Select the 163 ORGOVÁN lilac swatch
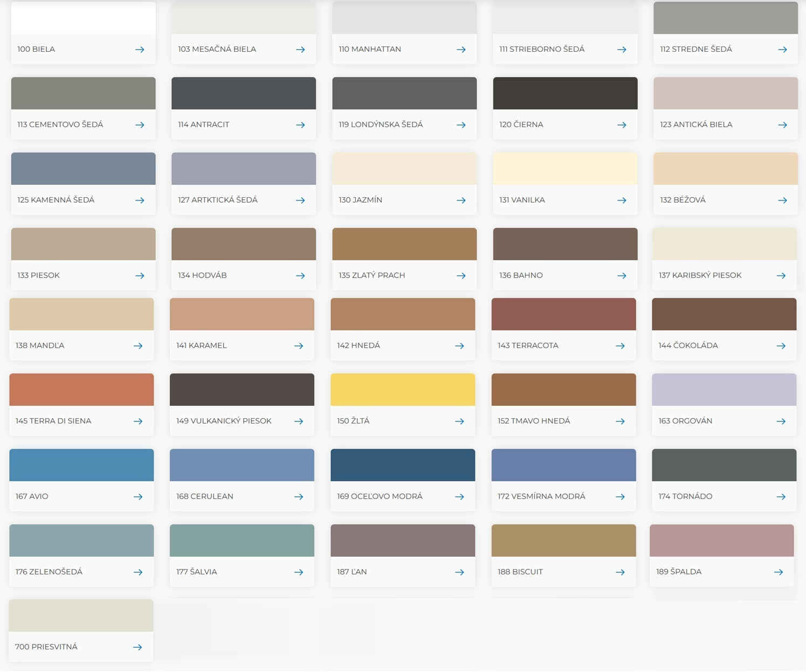The width and height of the screenshot is (806, 672). coord(724,390)
